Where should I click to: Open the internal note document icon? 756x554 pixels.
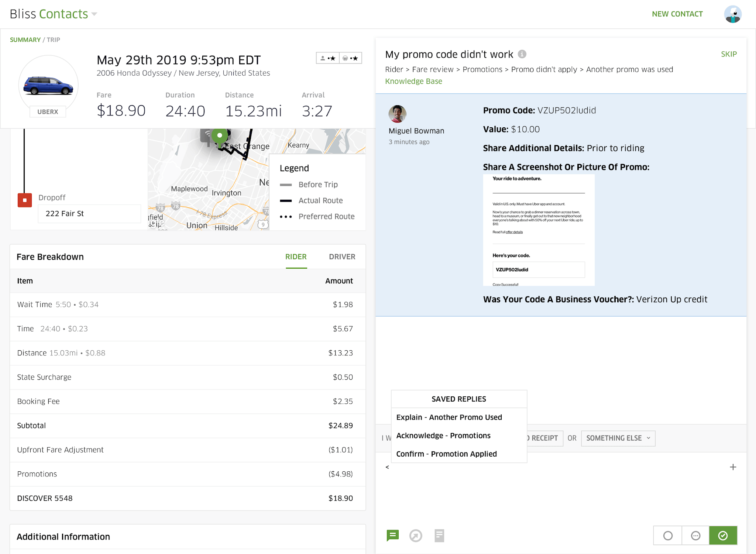tap(439, 536)
